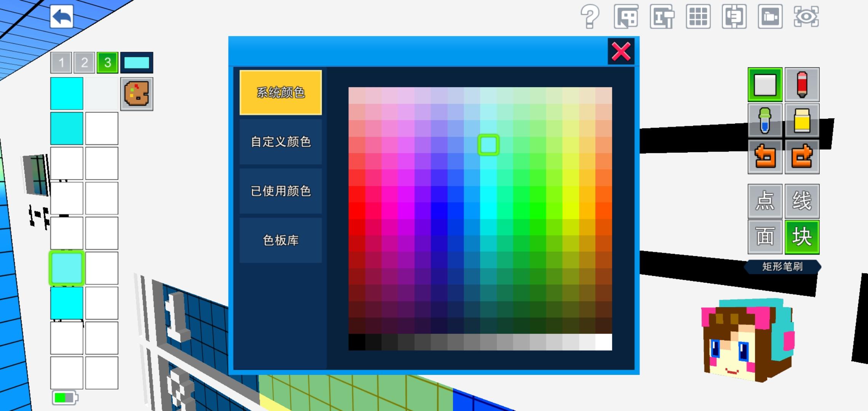
Task: Select the yellow eraser tool
Action: [x=802, y=121]
